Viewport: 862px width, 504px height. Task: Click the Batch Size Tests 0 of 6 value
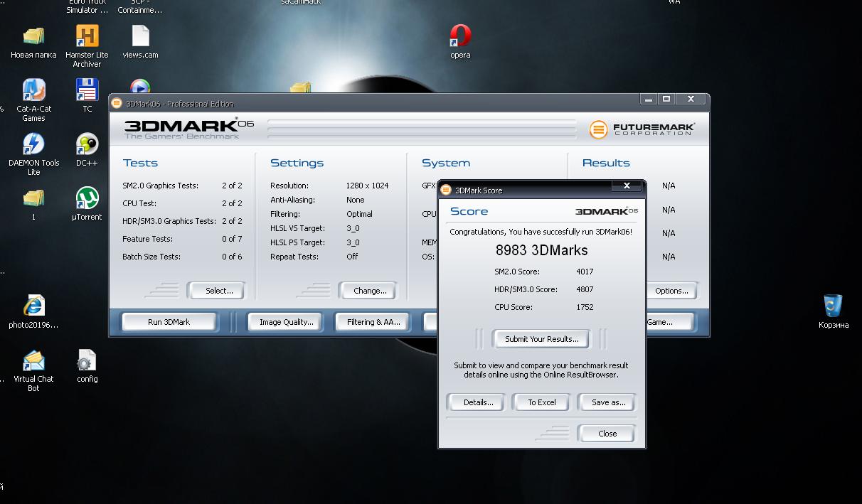232,257
